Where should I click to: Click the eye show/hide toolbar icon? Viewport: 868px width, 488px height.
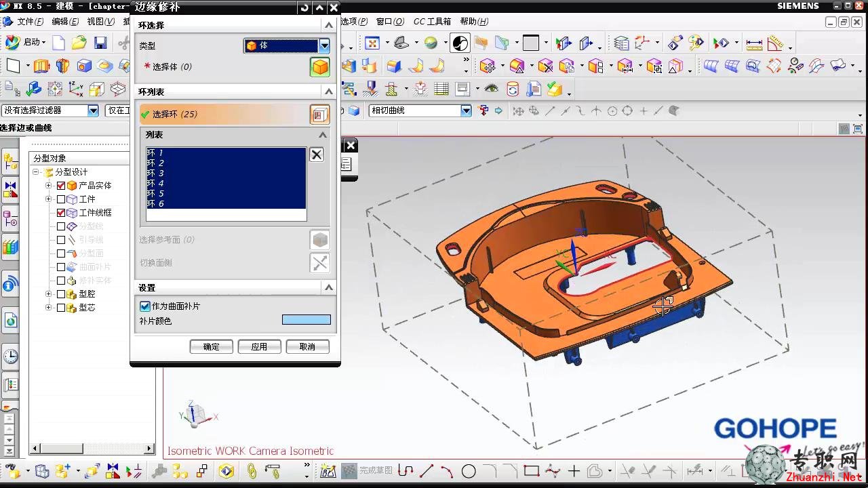click(x=491, y=89)
